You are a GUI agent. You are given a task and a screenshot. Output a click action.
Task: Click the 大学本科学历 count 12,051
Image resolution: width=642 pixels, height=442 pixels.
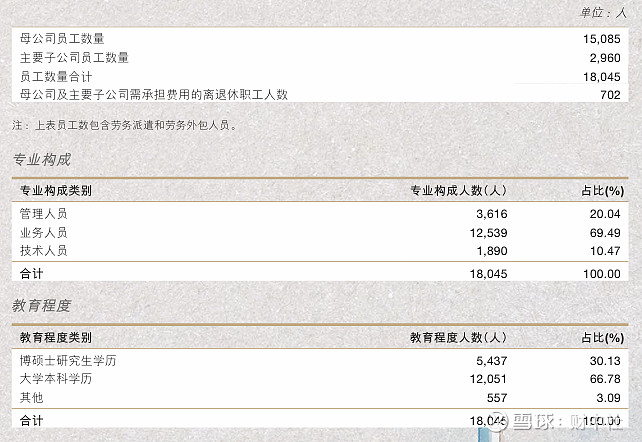(488, 379)
